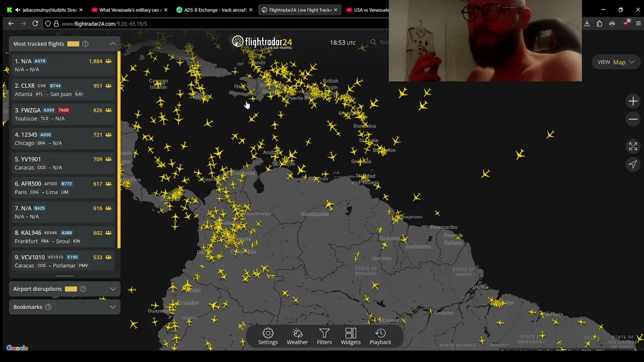Open help icon beside Most tracked flights
644x362 pixels.
tap(85, 44)
